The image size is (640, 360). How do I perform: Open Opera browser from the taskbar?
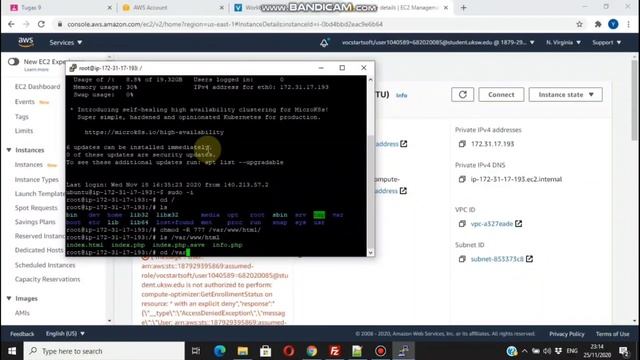tap(289, 351)
